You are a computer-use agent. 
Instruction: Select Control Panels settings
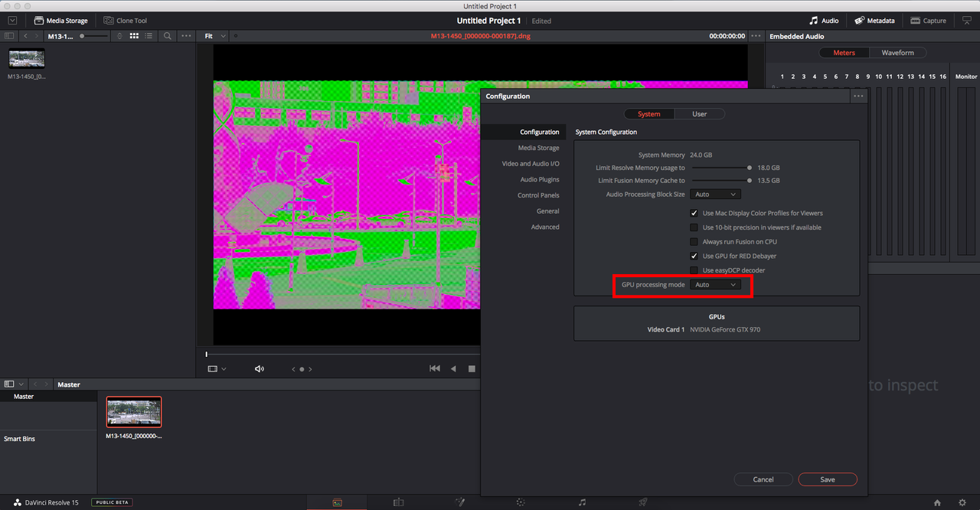[538, 195]
